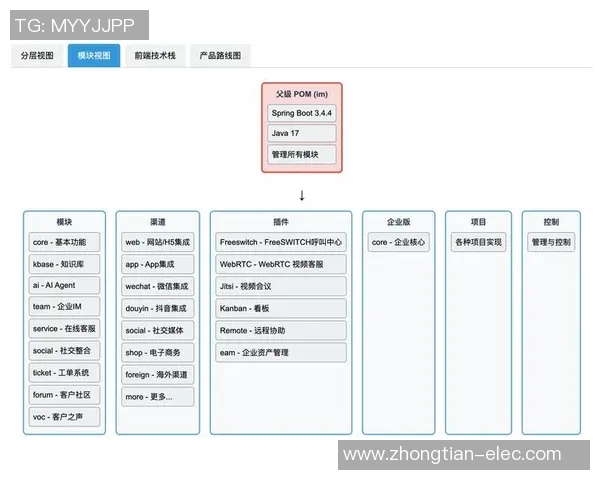This screenshot has height=480, width=600.
Task: Switch to the 分层视图 tab
Action: [37, 56]
